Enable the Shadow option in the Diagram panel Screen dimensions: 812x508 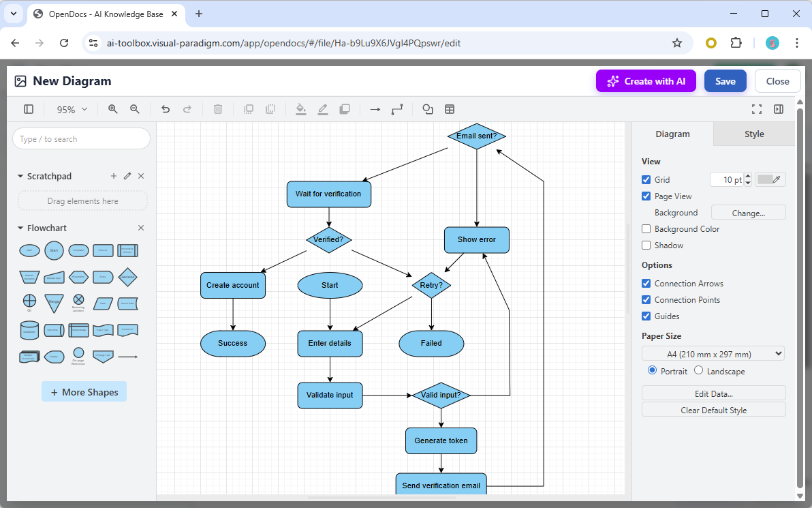tap(646, 245)
